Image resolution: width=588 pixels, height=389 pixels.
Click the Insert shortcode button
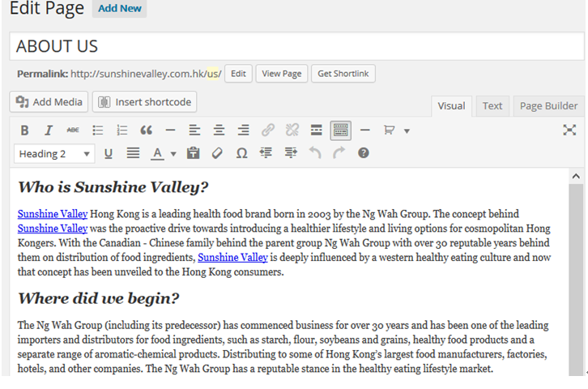144,101
